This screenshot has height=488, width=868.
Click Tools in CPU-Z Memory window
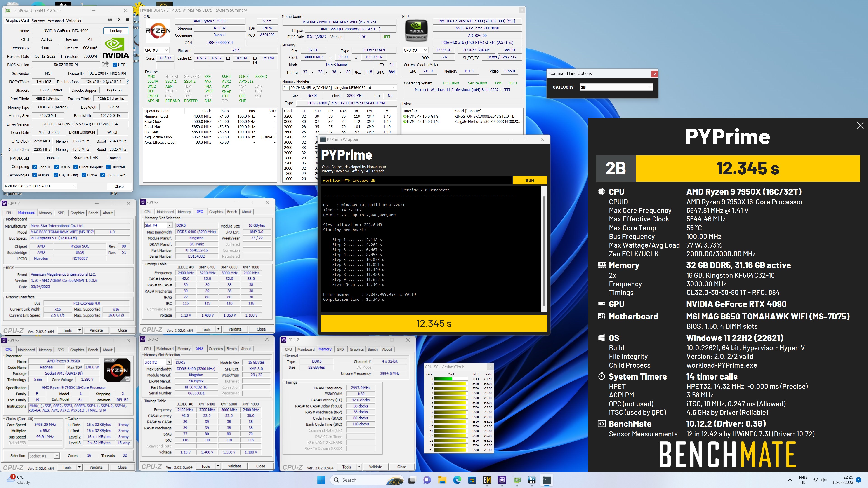347,467
